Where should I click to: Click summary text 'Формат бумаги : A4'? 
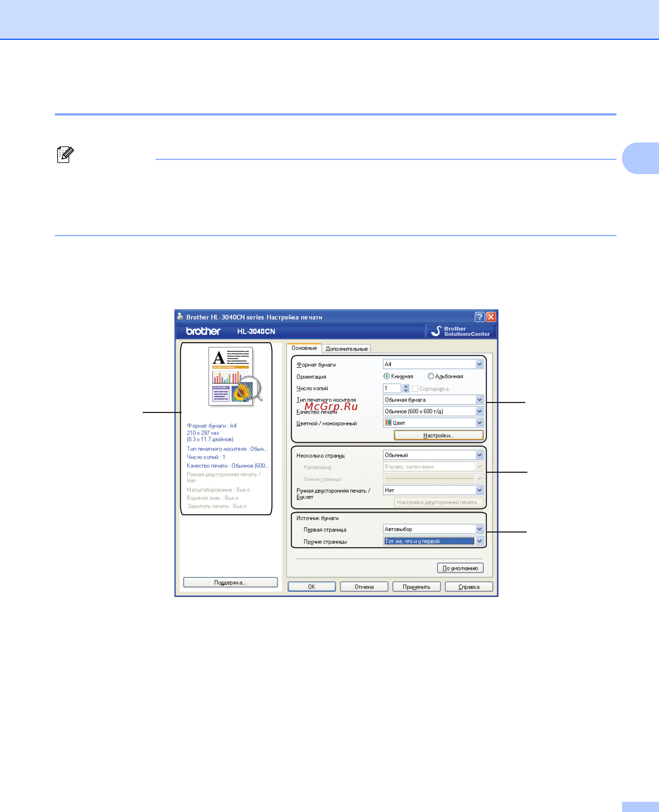pyautogui.click(x=211, y=426)
